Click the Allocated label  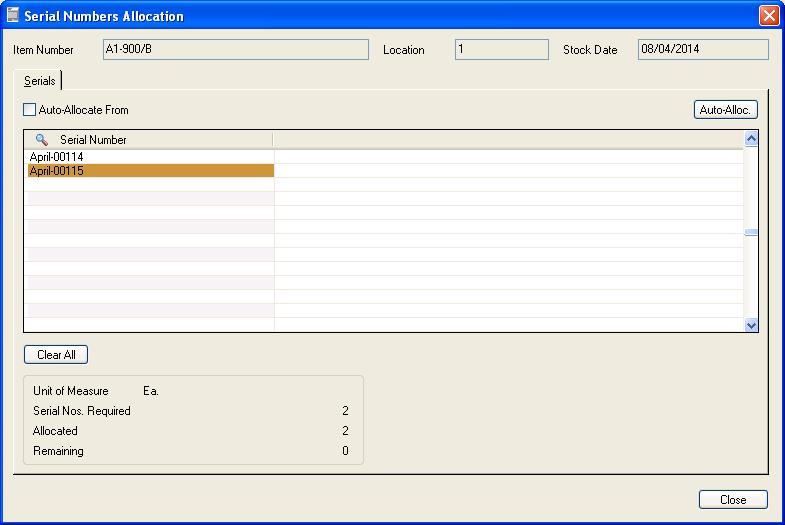[55, 431]
